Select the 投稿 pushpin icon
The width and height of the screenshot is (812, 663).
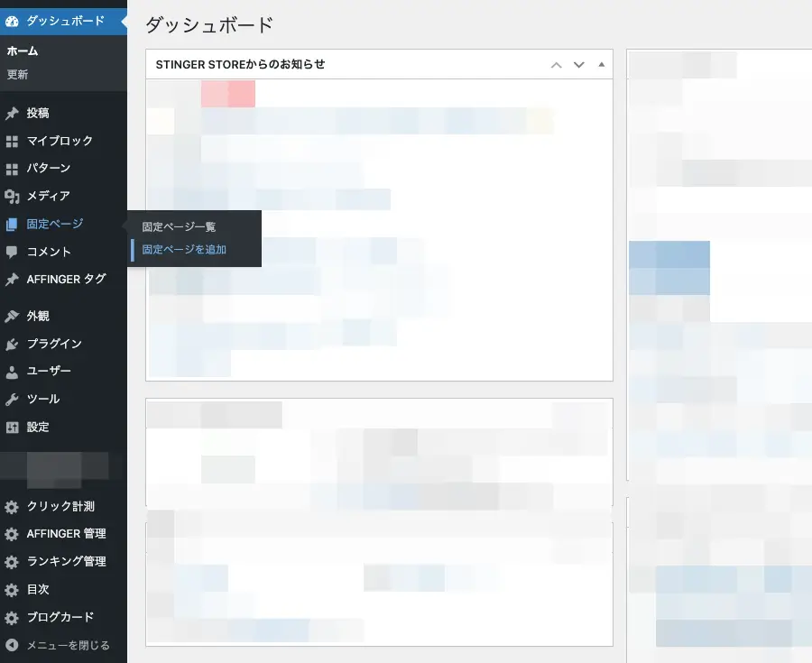point(14,113)
